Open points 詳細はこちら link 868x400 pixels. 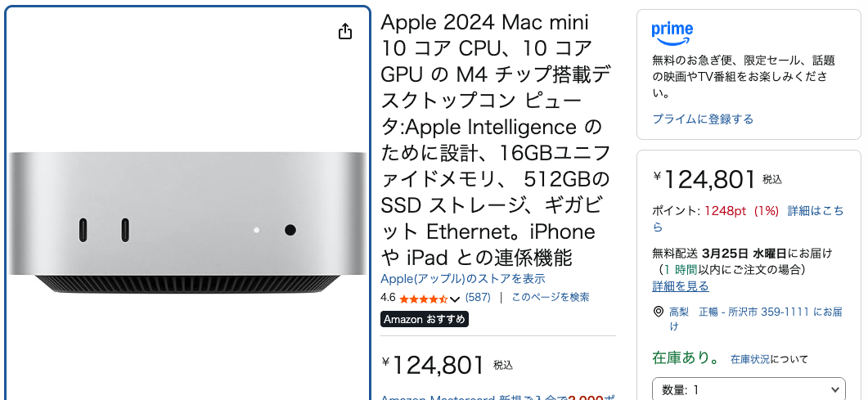point(815,211)
